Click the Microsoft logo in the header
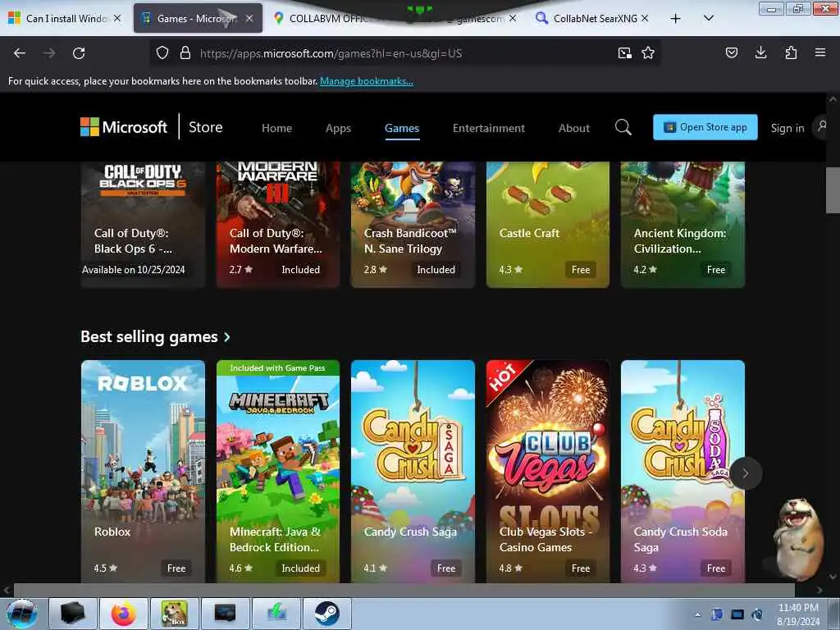This screenshot has width=840, height=630. point(124,127)
